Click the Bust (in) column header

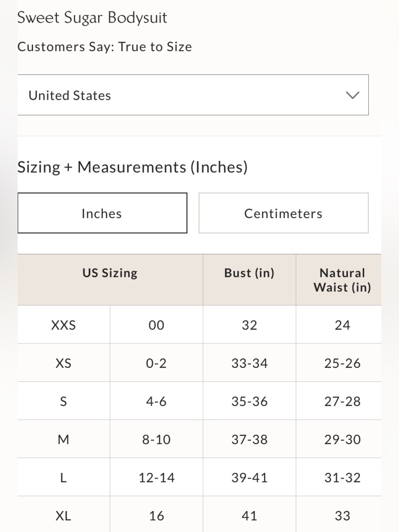tap(249, 273)
